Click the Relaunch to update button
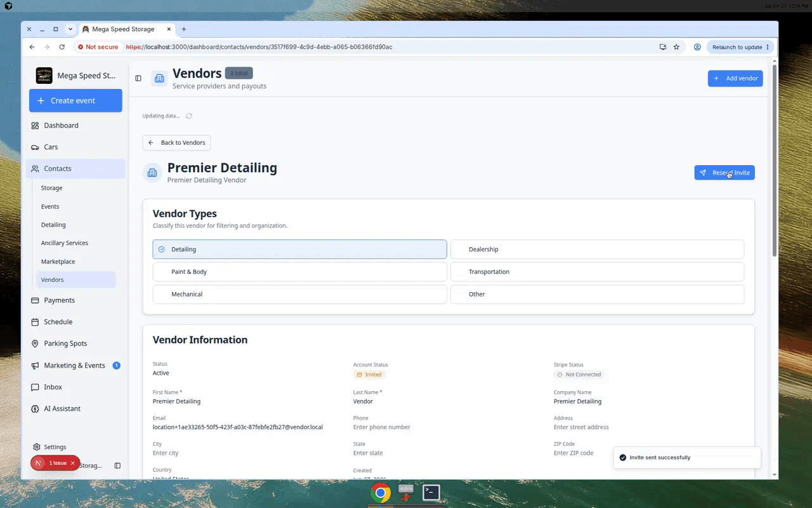Image resolution: width=812 pixels, height=508 pixels. (x=740, y=47)
